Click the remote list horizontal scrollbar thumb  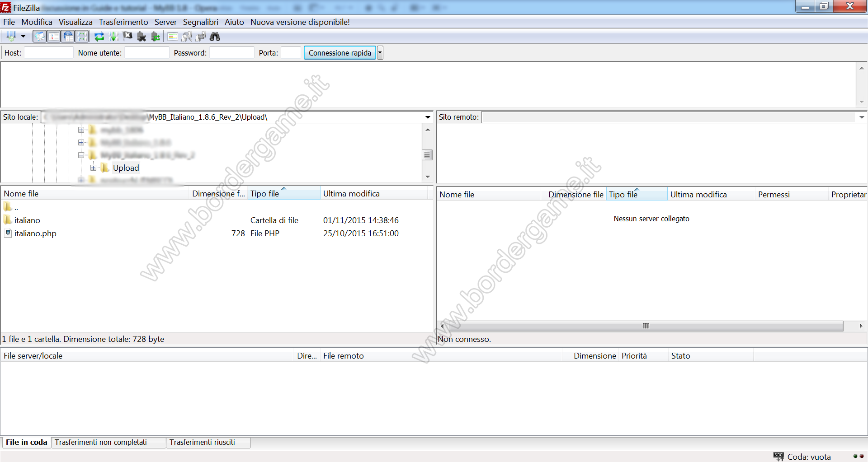pos(645,326)
